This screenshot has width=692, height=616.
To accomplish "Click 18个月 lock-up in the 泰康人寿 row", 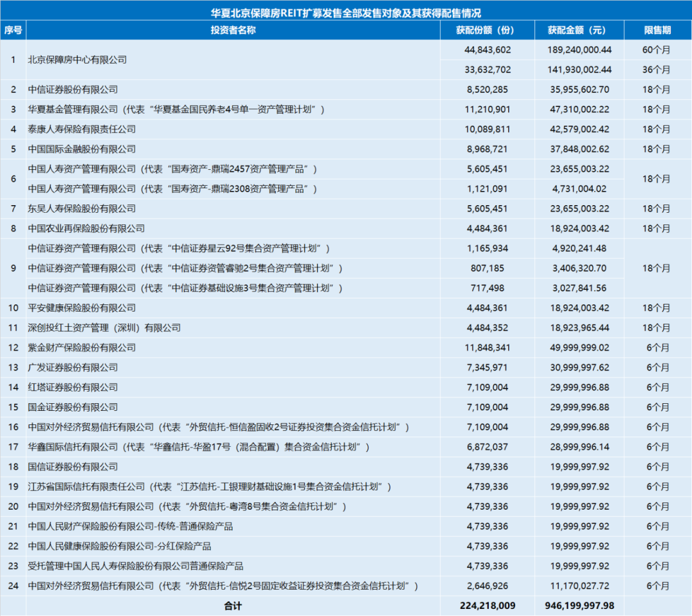I will [x=656, y=129].
